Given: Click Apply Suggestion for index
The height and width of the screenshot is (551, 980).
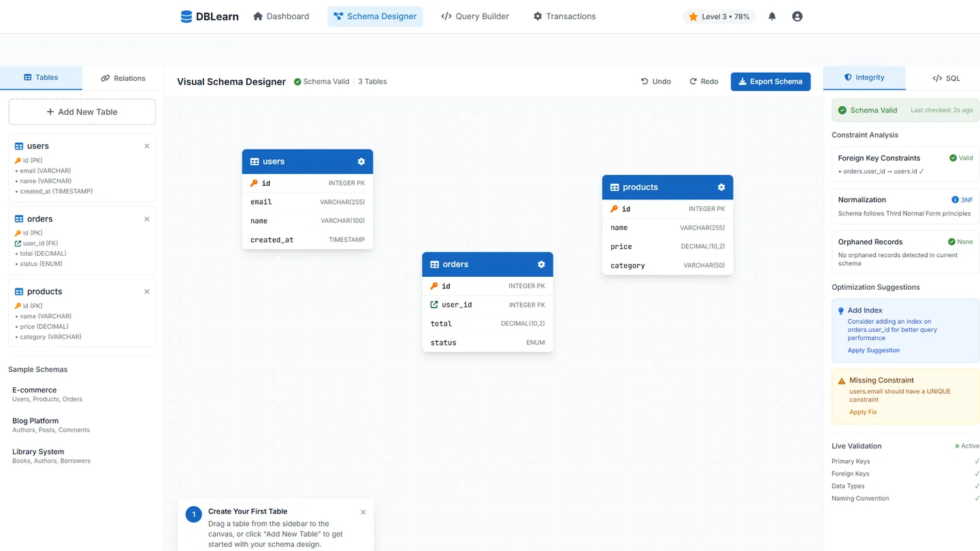Looking at the screenshot, I should 873,350.
